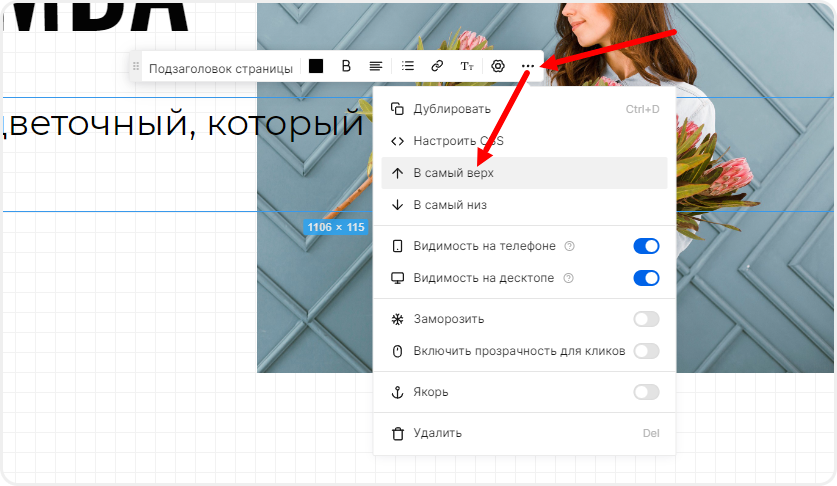Toggle 'Видимость на телефоне' switch
Viewport: 837px width, 486px height.
tap(646, 246)
